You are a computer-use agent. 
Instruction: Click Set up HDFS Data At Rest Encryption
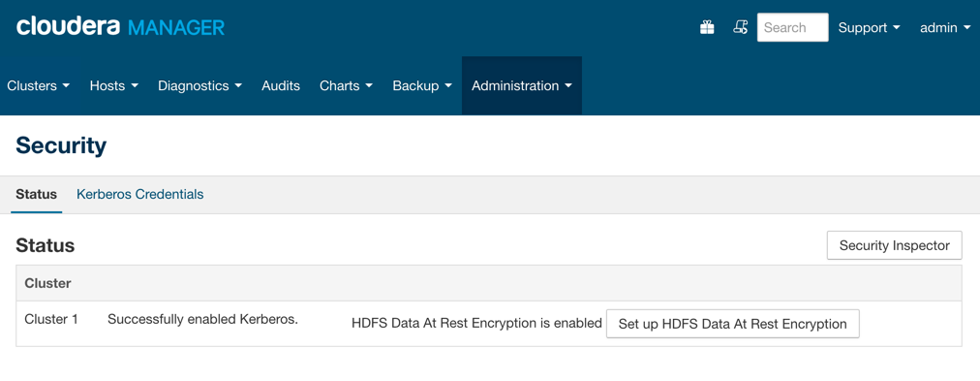click(732, 324)
